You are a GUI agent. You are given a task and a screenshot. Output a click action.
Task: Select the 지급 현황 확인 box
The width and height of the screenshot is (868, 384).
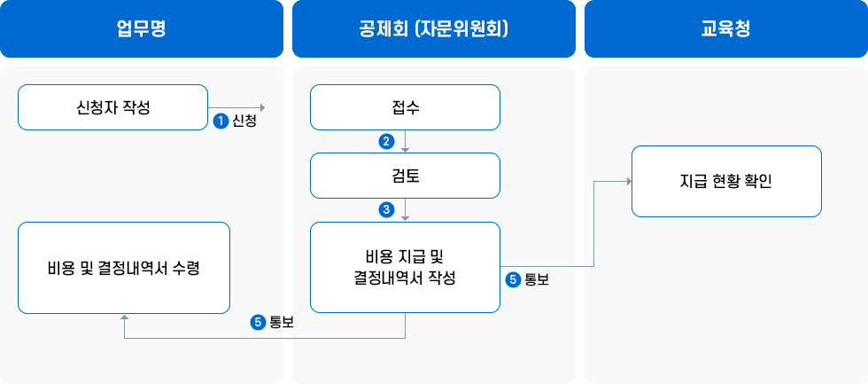pyautogui.click(x=726, y=182)
